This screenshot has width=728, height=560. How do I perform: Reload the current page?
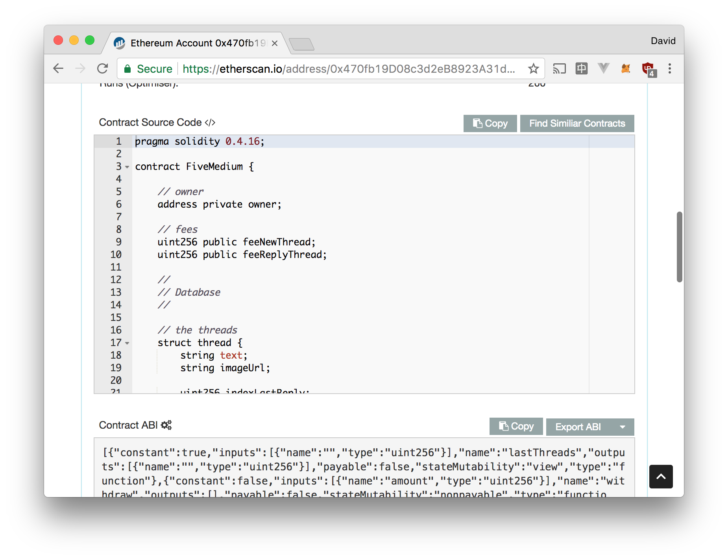click(102, 68)
